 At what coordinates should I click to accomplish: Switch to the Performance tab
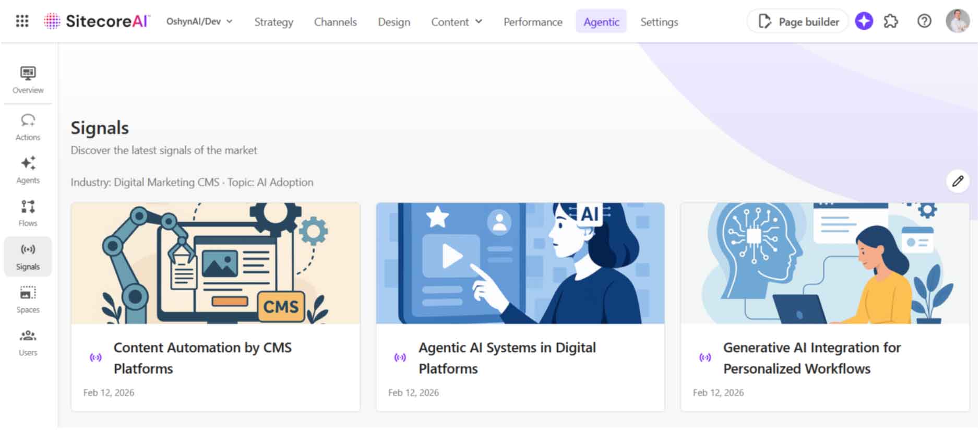(533, 22)
